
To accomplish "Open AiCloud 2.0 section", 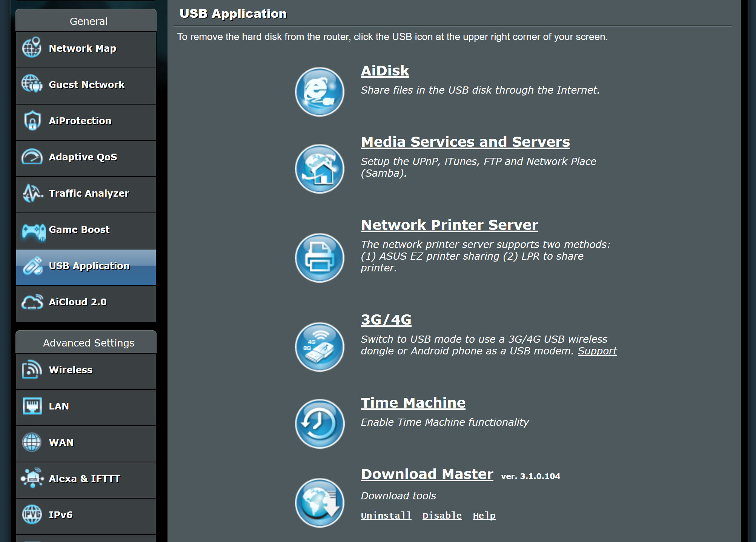I will [86, 303].
